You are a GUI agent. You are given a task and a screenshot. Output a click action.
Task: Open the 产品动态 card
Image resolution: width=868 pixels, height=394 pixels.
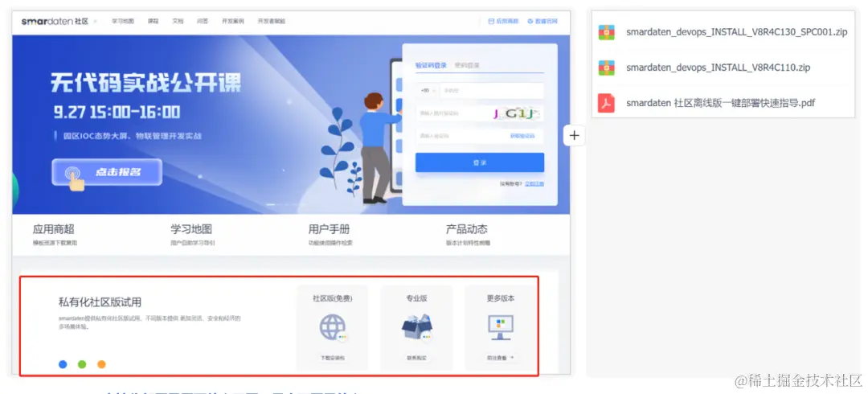[x=469, y=235]
